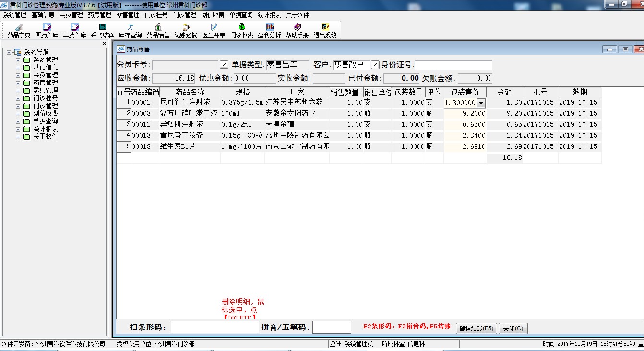Click the 医生开单 toolbar icon

(x=214, y=30)
